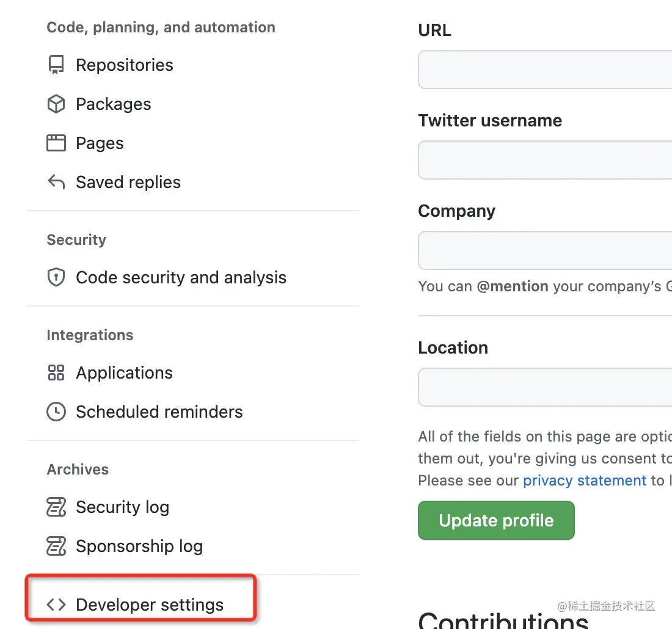This screenshot has height=629, width=672.
Task: Click the Packages cube icon
Action: 56,104
